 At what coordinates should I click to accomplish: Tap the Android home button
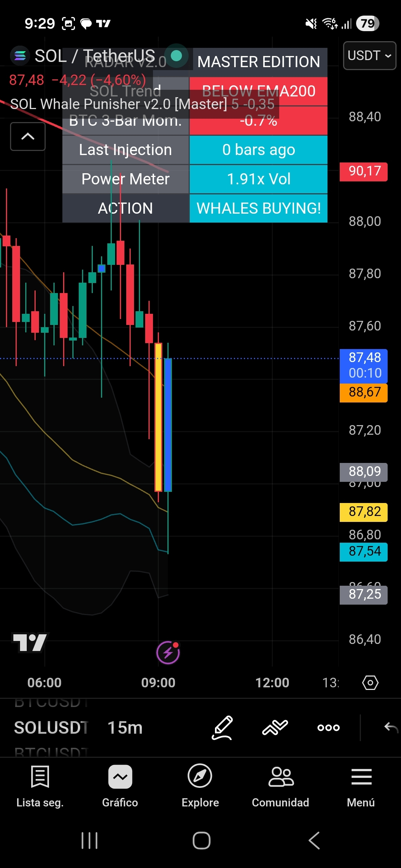click(x=202, y=841)
